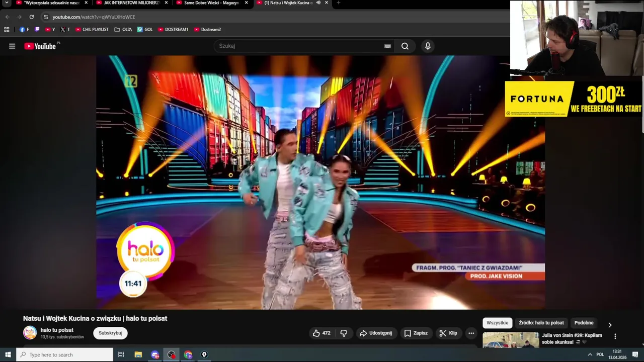This screenshot has height=362, width=644.
Task: Open the X T bookmark
Action: click(65, 30)
